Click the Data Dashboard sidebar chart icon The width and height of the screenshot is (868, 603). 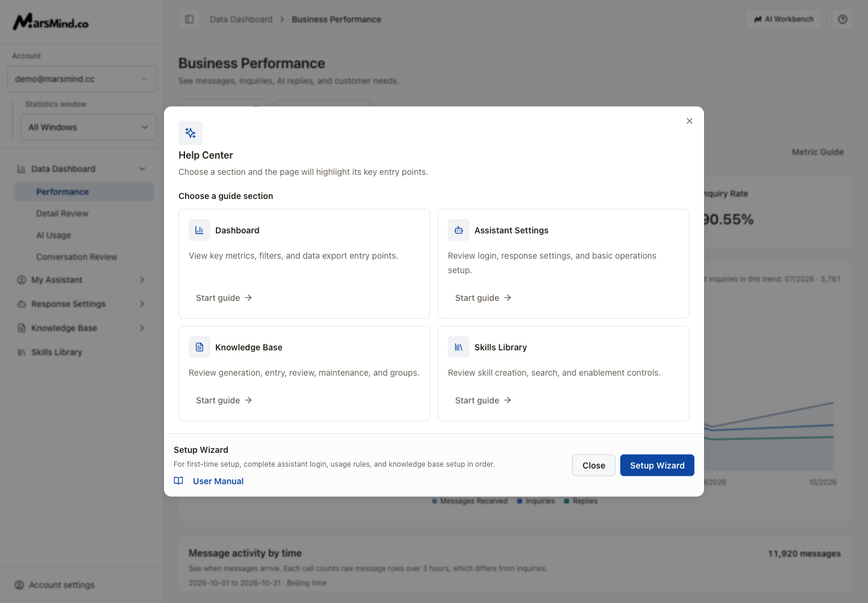(x=22, y=169)
